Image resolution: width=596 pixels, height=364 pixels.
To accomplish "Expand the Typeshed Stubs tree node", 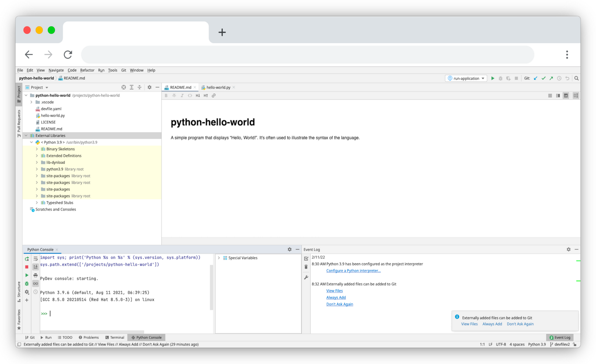I will click(37, 202).
